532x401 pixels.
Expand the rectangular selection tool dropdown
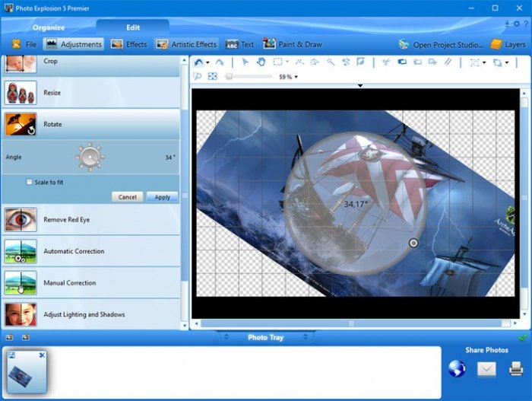coord(287,62)
